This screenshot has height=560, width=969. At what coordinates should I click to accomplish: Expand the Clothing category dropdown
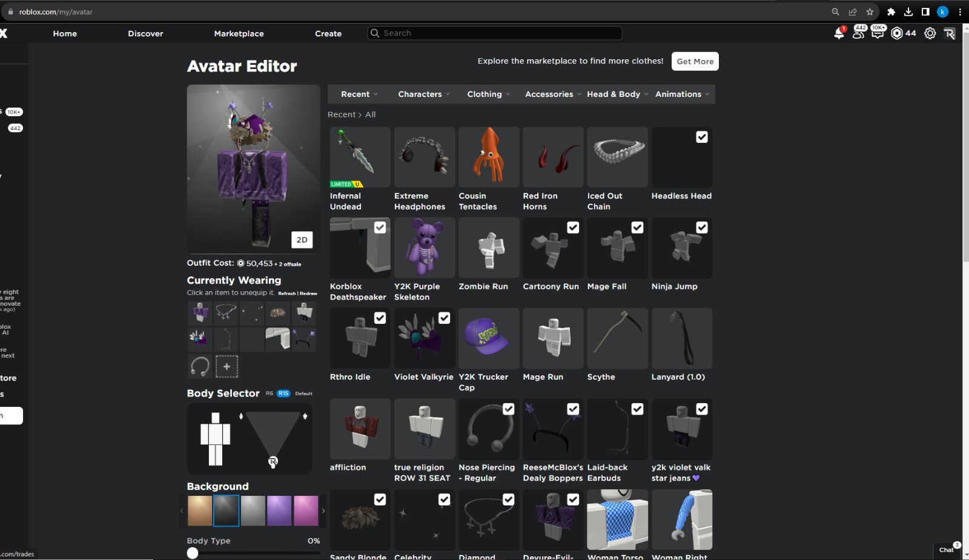coord(488,94)
